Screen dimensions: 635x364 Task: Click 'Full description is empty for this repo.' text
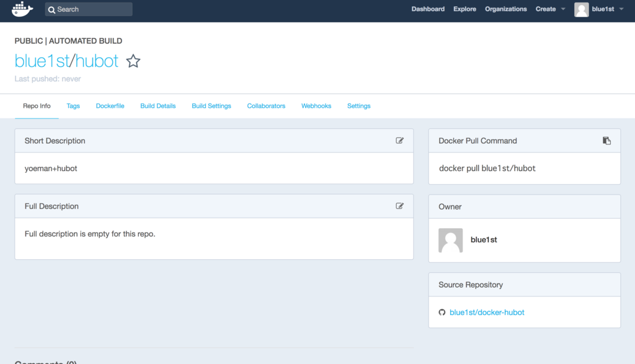pyautogui.click(x=90, y=234)
